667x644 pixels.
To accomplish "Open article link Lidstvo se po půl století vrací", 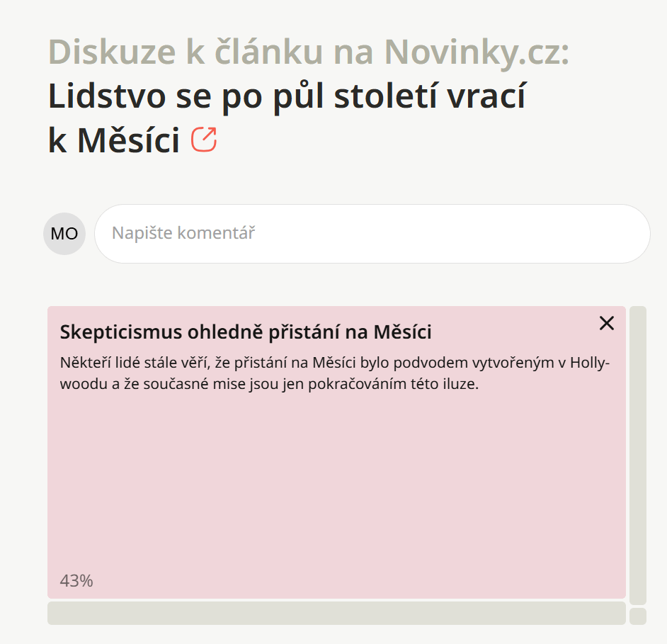I will click(287, 96).
